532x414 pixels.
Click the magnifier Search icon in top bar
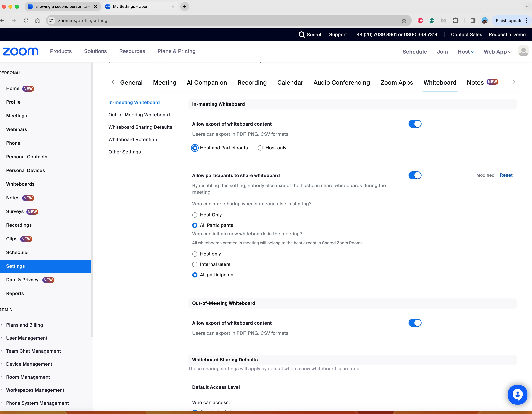pyautogui.click(x=302, y=34)
